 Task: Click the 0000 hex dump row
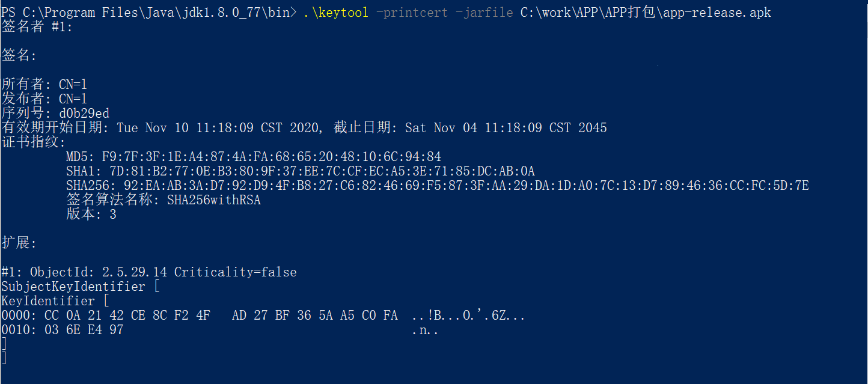click(x=263, y=315)
